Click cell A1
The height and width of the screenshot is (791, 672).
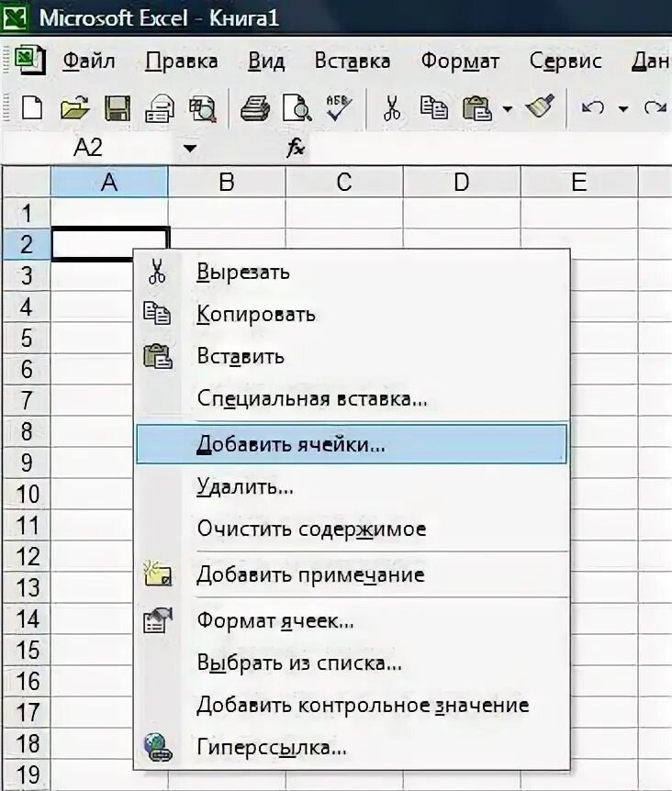pyautogui.click(x=109, y=213)
